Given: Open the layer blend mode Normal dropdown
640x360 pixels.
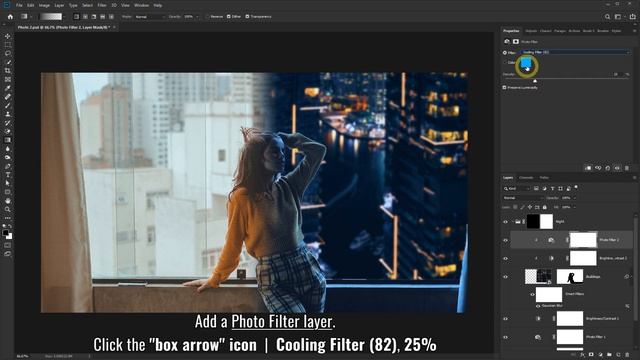Looking at the screenshot, I should pos(523,198).
